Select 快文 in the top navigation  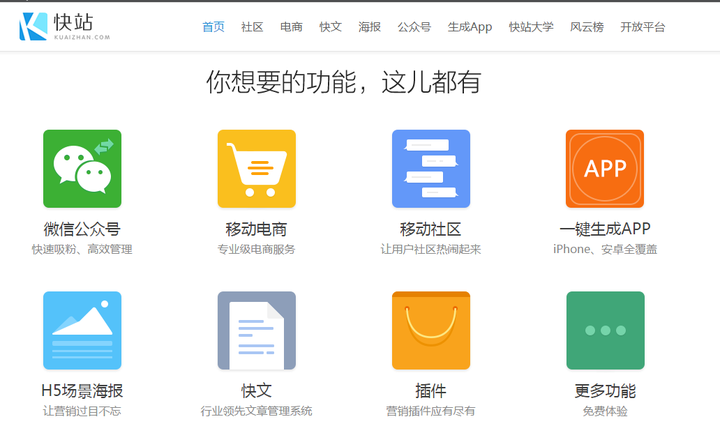331,27
